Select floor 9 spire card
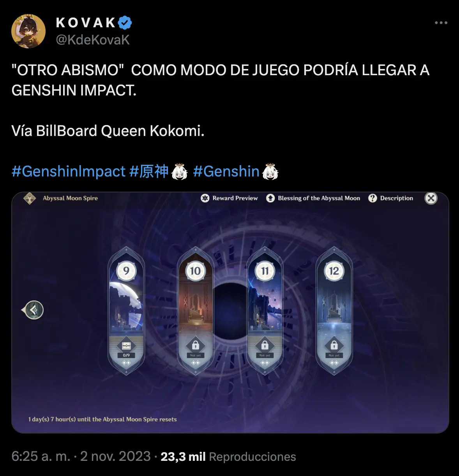 (126, 310)
